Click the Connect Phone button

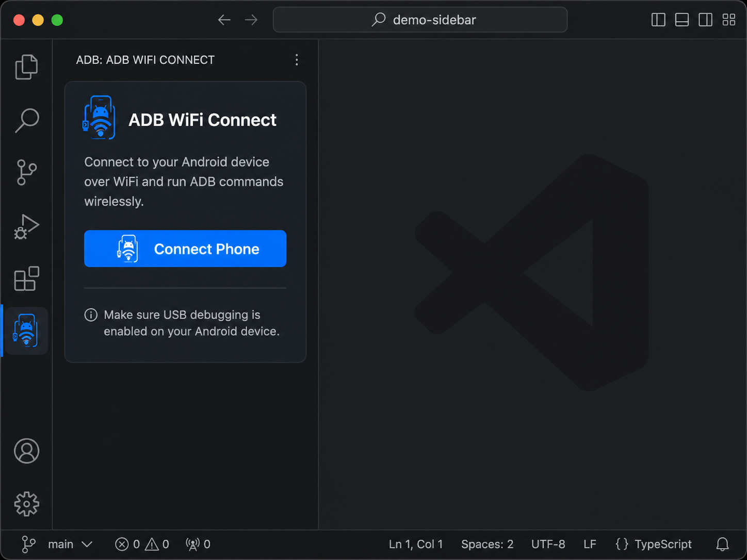(185, 249)
